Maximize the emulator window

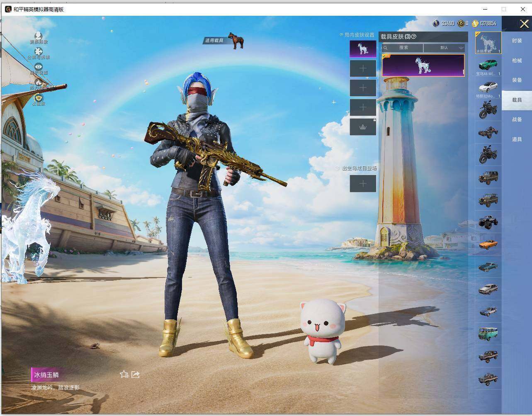pyautogui.click(x=504, y=9)
